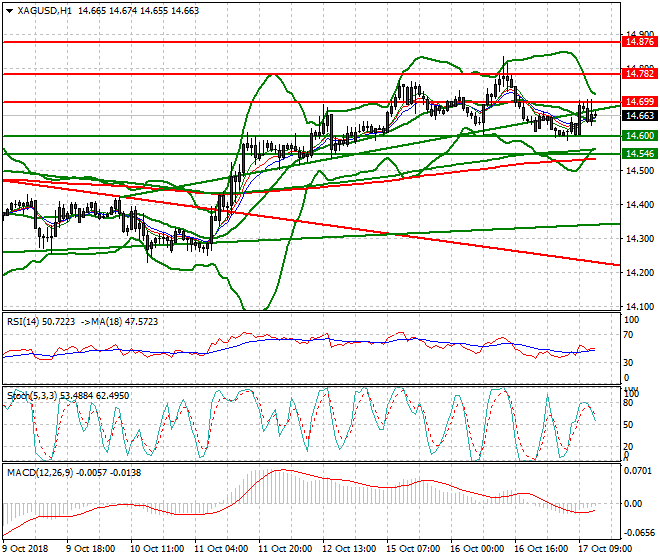Click the 14.100 price scale value
Screen dimensions: 660x560
pos(640,307)
